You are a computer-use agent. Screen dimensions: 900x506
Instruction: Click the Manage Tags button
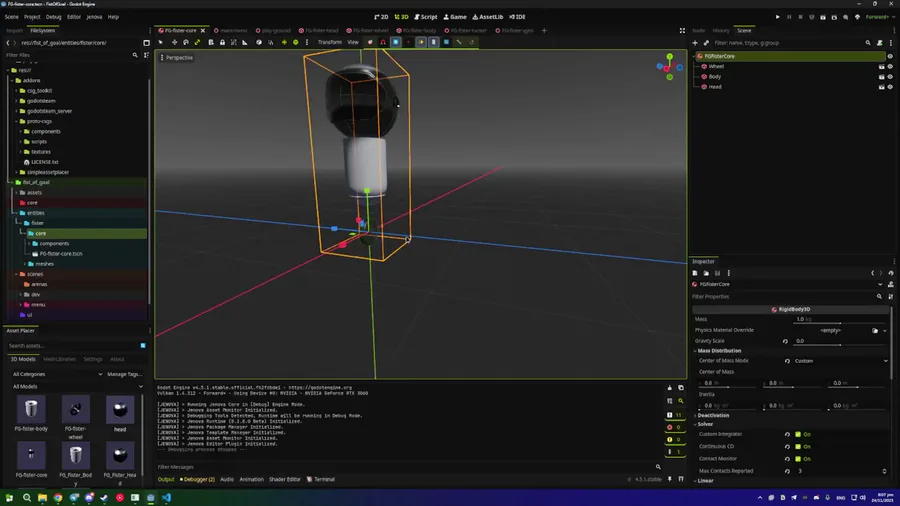(x=125, y=374)
